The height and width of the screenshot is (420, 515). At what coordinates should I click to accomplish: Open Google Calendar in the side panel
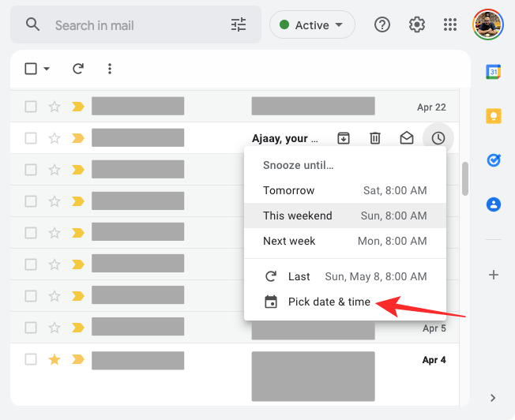[x=494, y=72]
